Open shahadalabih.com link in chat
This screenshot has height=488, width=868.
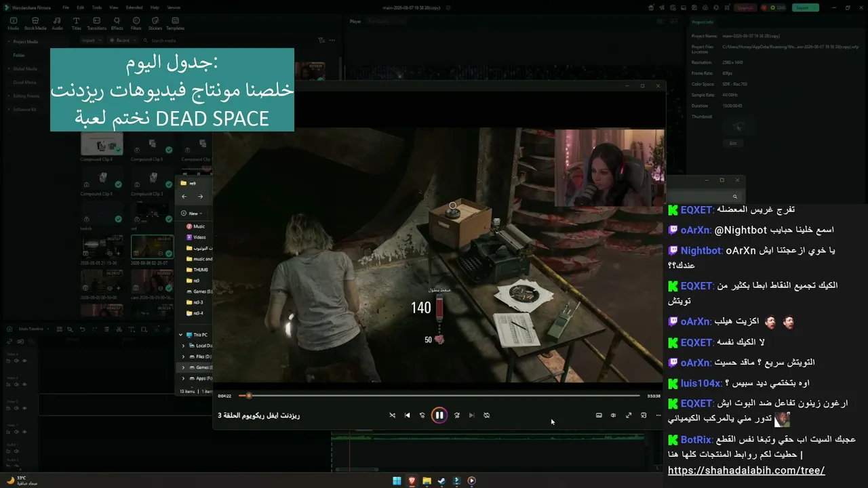click(x=746, y=470)
